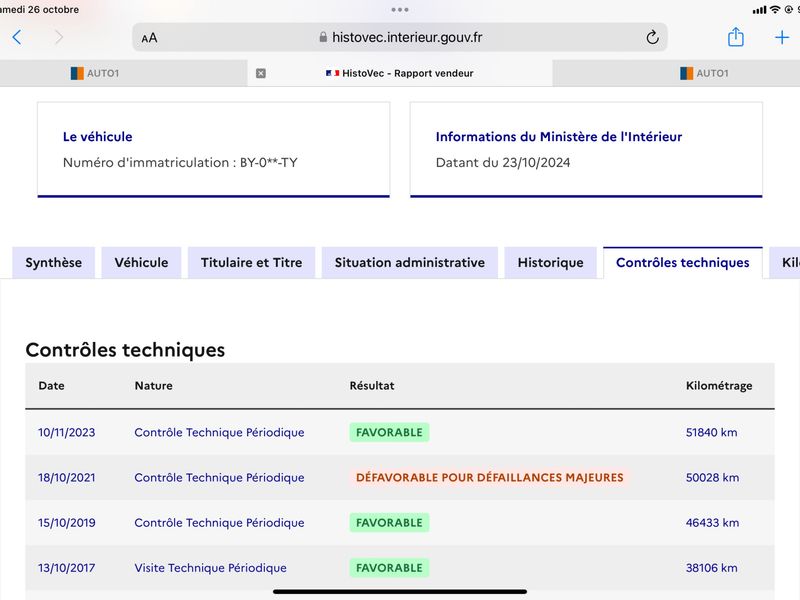Click the FAVORABLE badge for 13/10/2017
This screenshot has height=600, width=800.
click(389, 568)
